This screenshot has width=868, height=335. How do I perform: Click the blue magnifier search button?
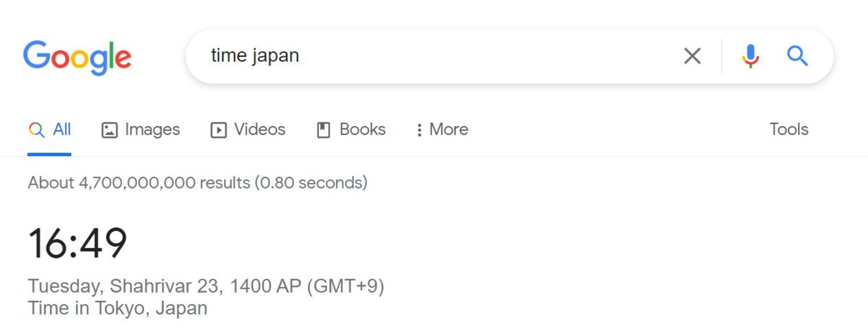click(x=797, y=56)
